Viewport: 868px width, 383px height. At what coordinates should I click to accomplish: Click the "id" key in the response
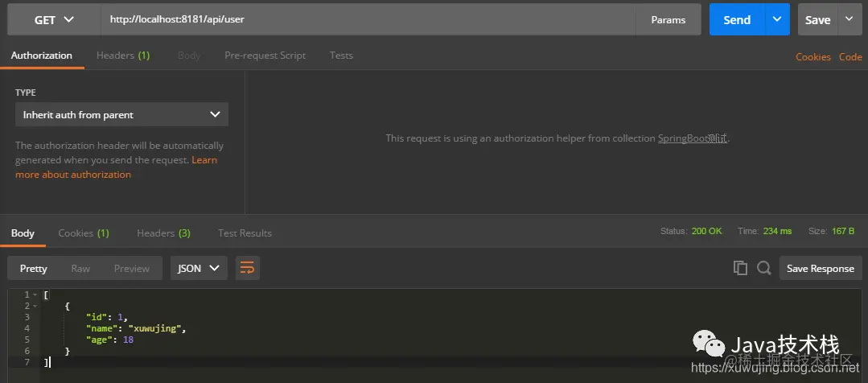[x=97, y=317]
